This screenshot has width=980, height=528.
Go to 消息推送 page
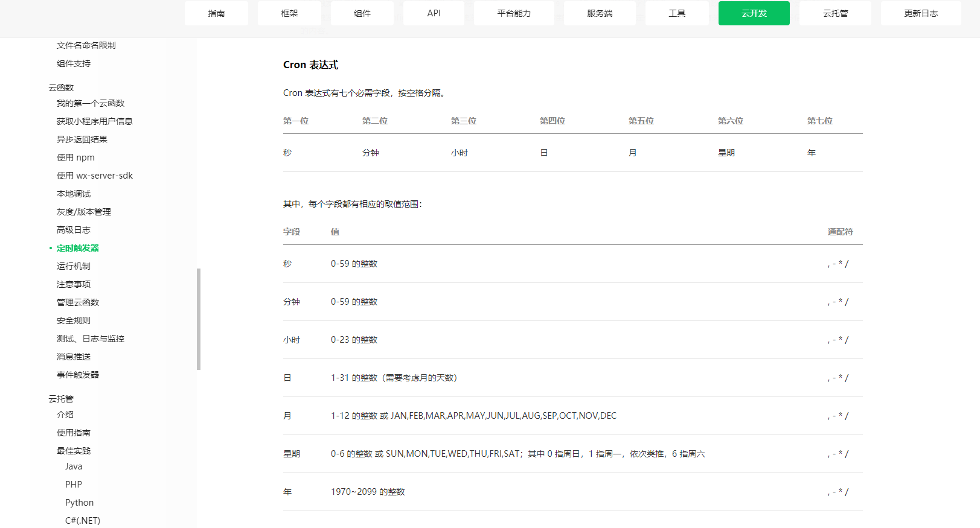point(74,357)
